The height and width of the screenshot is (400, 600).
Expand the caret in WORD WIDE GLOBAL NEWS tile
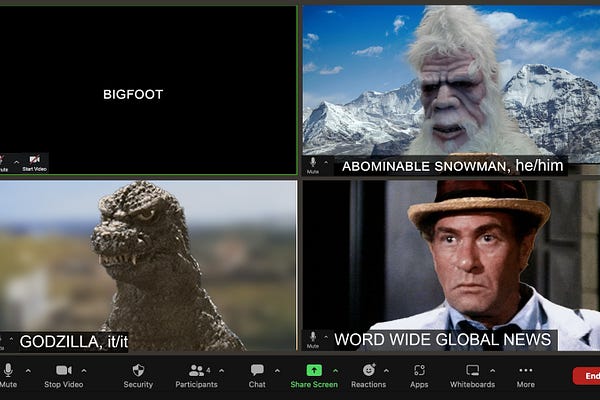coord(326,337)
